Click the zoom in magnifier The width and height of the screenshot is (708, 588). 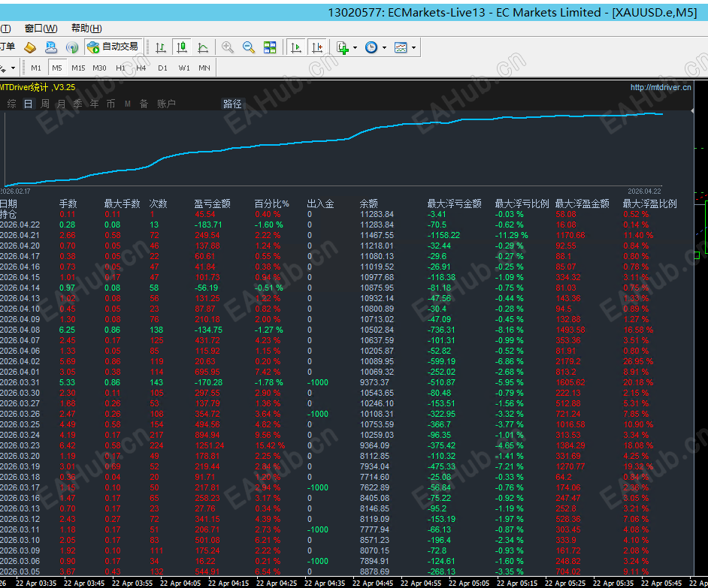tap(228, 47)
